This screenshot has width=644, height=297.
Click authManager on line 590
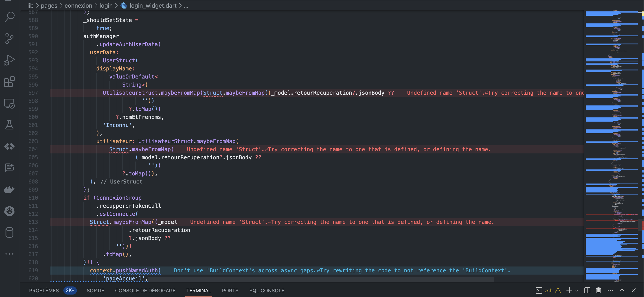(x=101, y=36)
